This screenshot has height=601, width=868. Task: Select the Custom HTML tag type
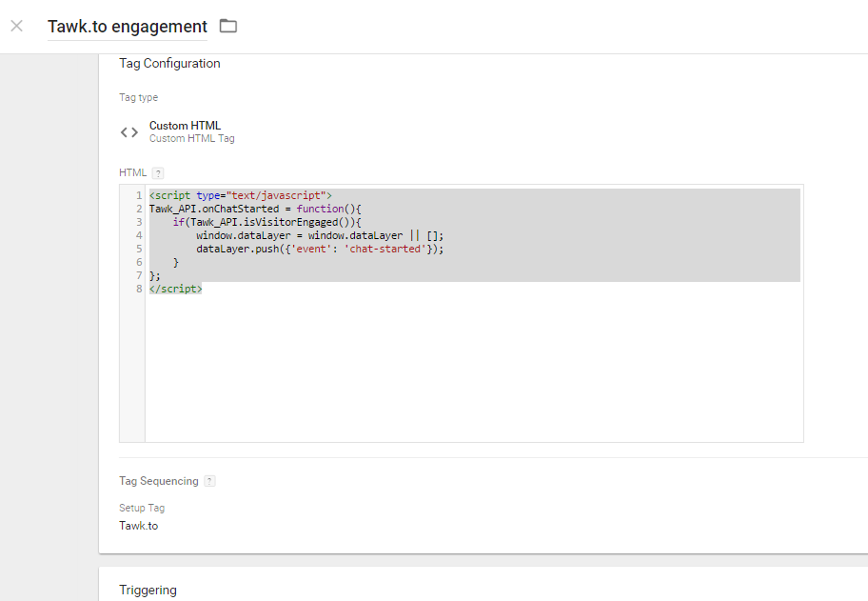click(x=185, y=126)
